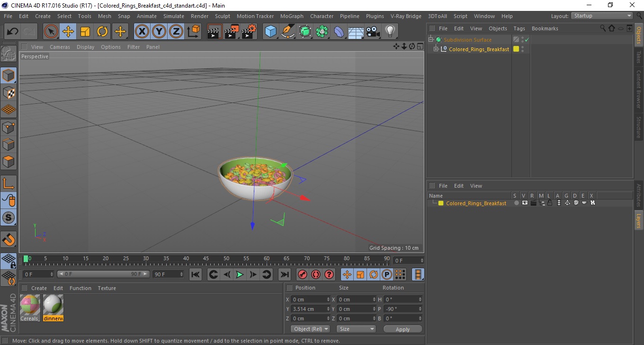
Task: Select the Live Selection tool
Action: (51, 32)
